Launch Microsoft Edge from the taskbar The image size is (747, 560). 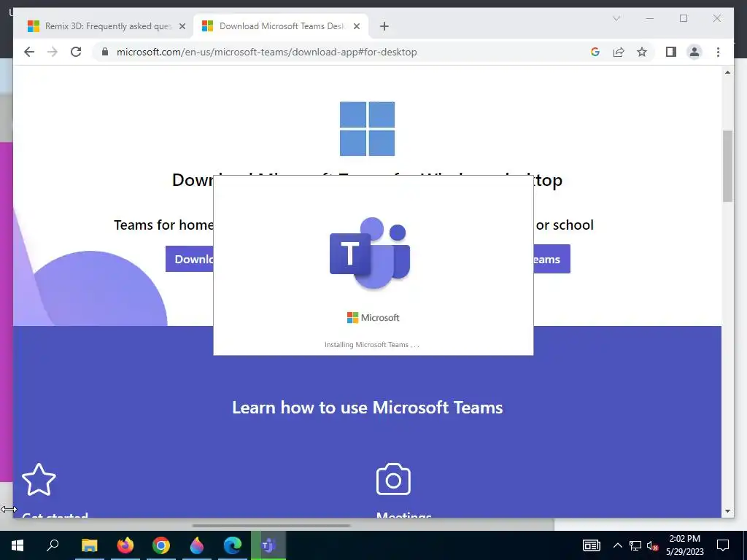[233, 545]
